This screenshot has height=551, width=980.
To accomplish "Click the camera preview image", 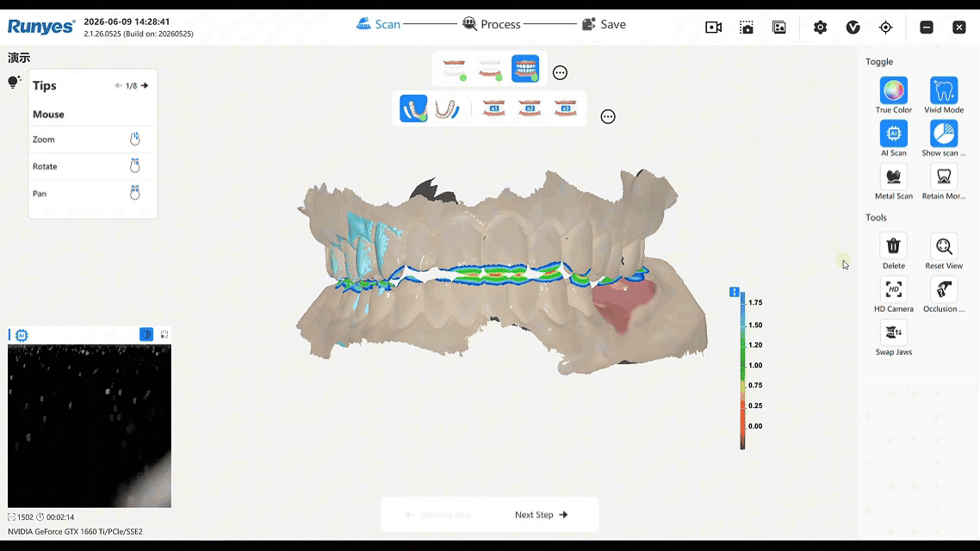I will pos(90,426).
